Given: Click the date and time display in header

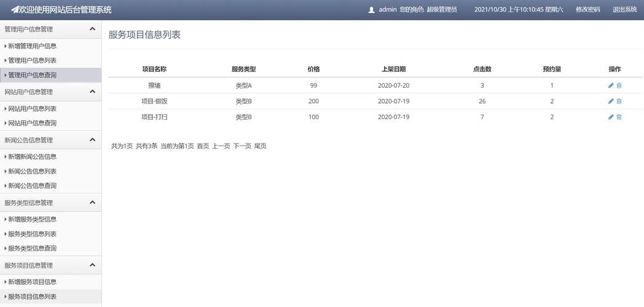Looking at the screenshot, I should tap(519, 9).
